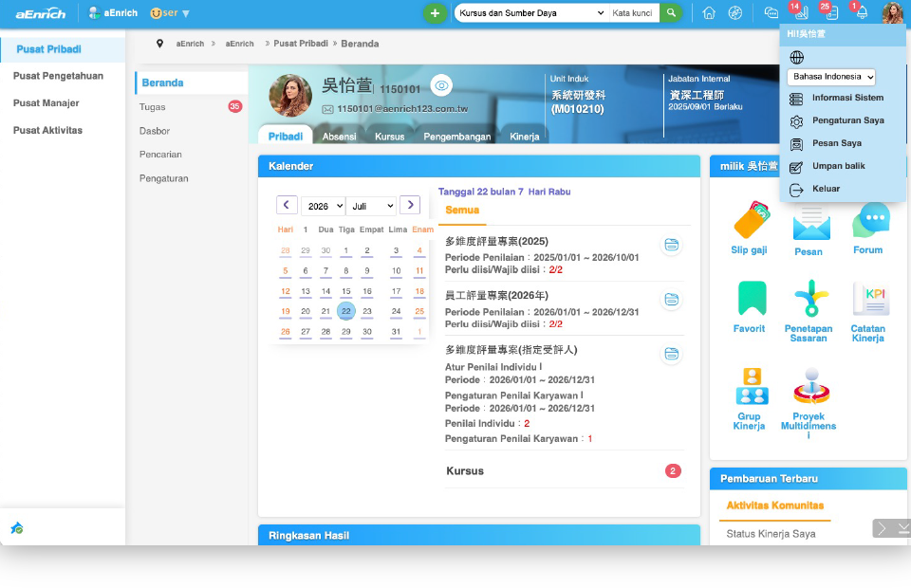This screenshot has height=588, width=911.
Task: Click the calendar next month arrow
Action: (410, 205)
